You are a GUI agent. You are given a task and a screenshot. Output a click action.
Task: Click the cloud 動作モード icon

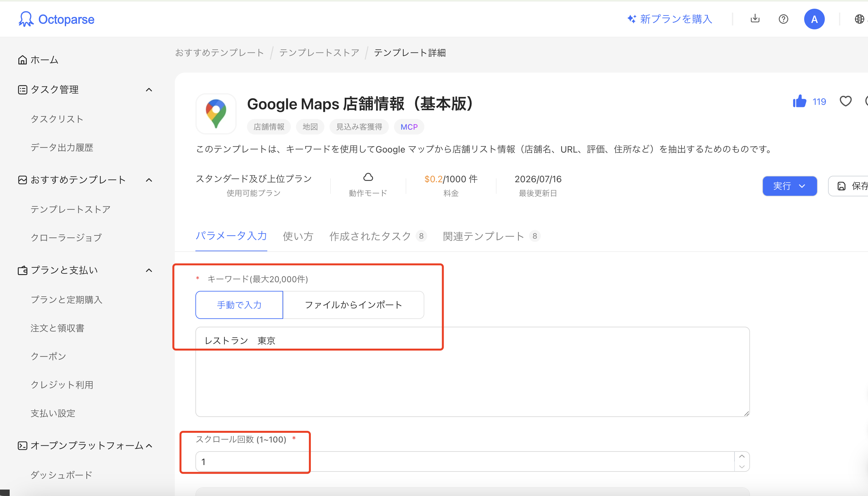coord(368,177)
